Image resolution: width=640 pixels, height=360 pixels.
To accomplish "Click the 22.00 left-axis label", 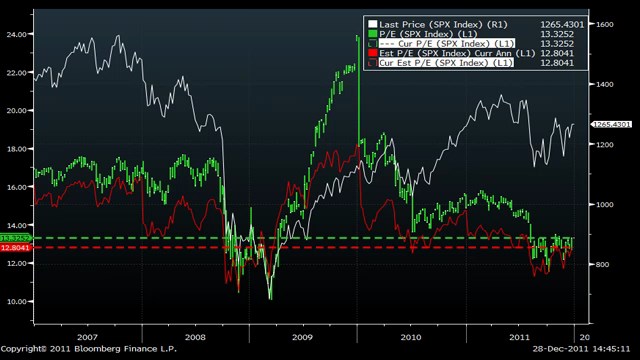I will 17,73.
